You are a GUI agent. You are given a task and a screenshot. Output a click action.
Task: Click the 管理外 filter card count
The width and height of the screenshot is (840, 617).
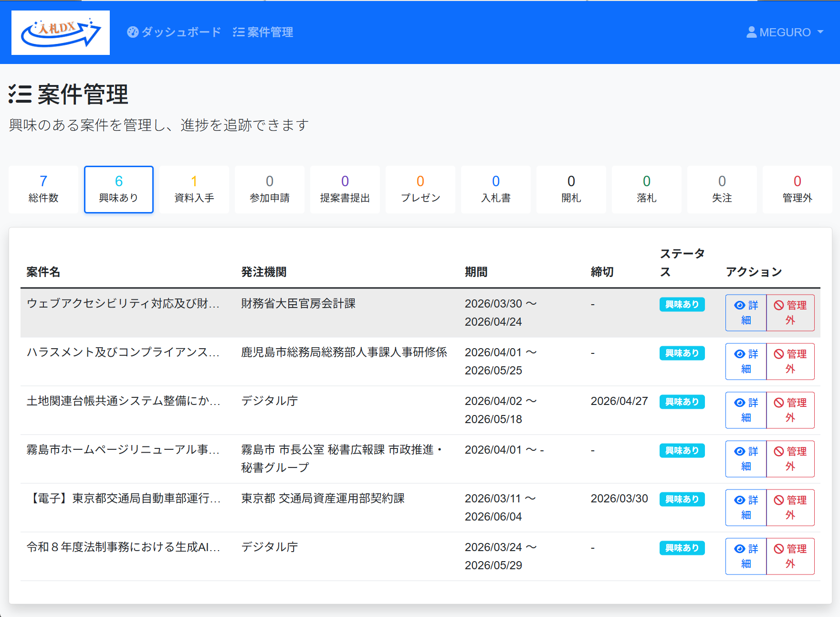pyautogui.click(x=797, y=189)
